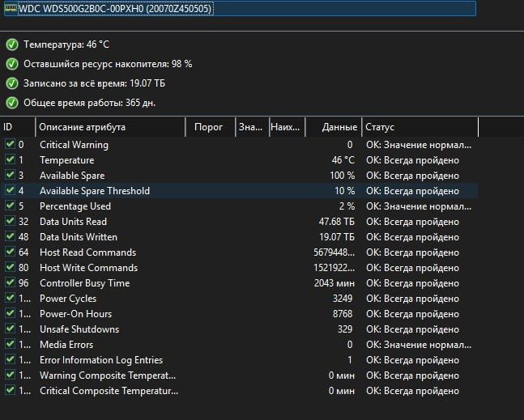Select the Data Units Written attribute name
This screenshot has height=420, width=524.
79,237
